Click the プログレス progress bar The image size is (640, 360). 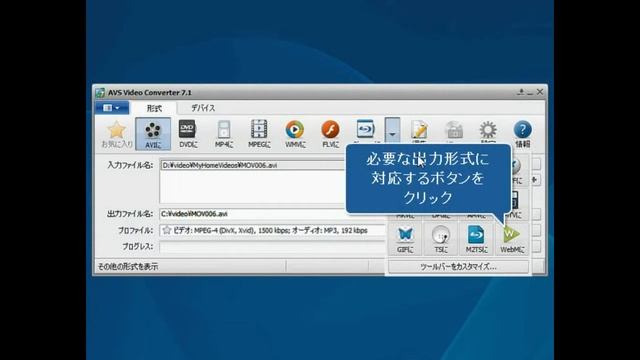pyautogui.click(x=272, y=247)
